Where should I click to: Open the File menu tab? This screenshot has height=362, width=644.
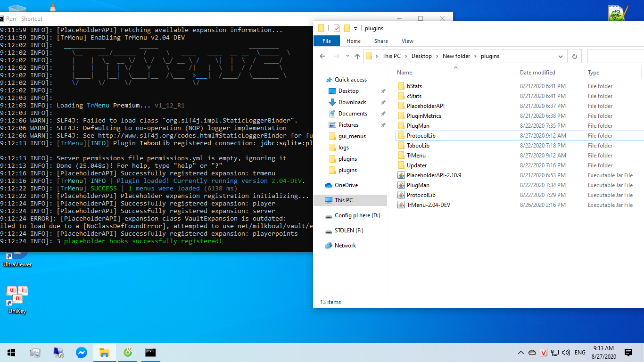click(327, 41)
